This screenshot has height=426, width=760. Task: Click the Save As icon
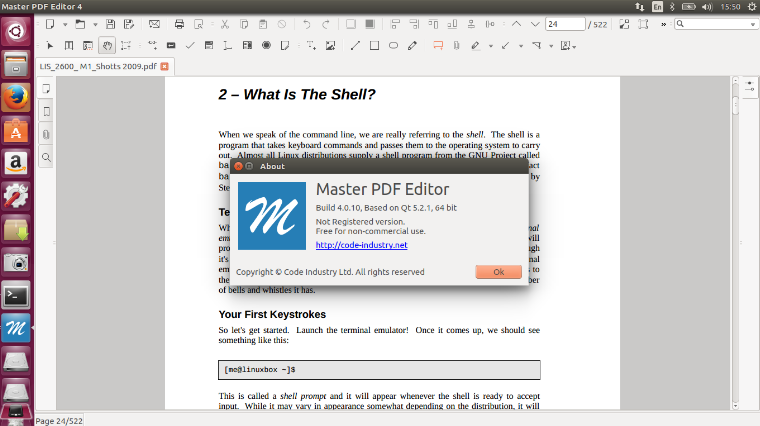coord(129,24)
